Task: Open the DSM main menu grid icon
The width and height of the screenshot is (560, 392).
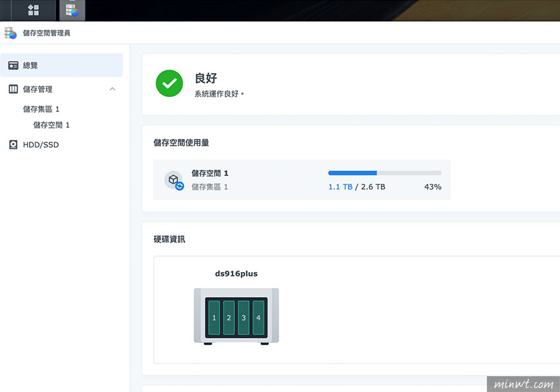Action: (33, 10)
